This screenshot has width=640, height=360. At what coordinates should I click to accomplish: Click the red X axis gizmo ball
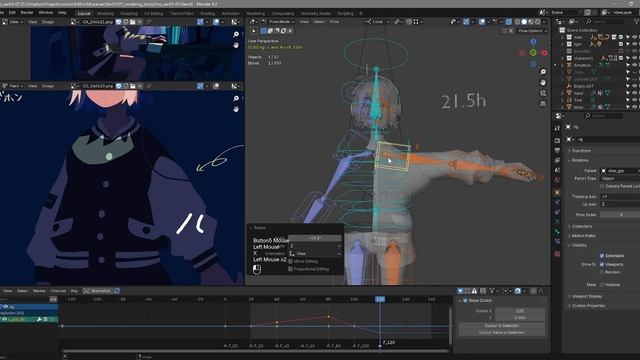click(544, 53)
